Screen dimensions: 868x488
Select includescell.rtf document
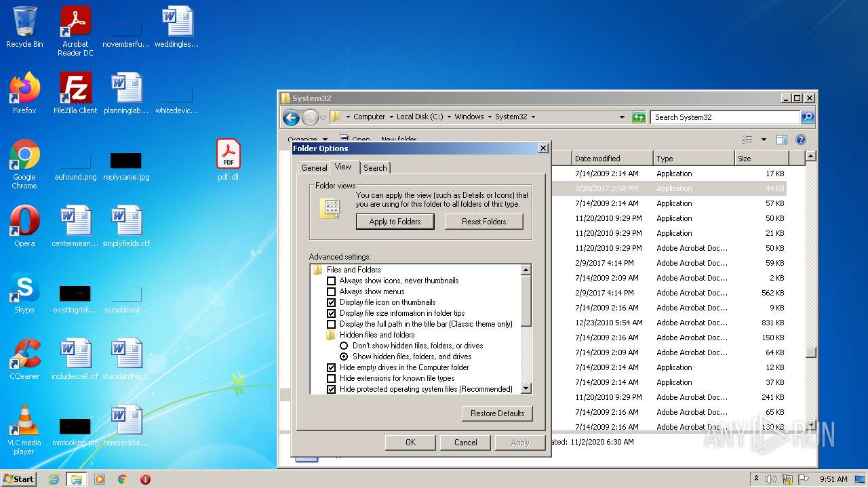point(75,359)
